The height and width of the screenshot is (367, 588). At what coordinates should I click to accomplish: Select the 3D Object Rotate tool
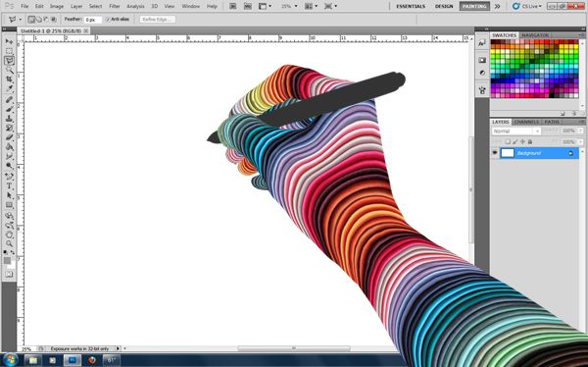coord(9,216)
